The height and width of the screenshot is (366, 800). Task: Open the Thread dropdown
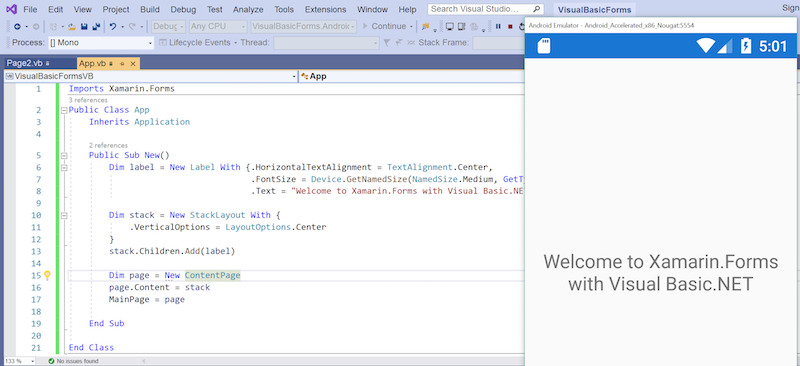coord(326,43)
